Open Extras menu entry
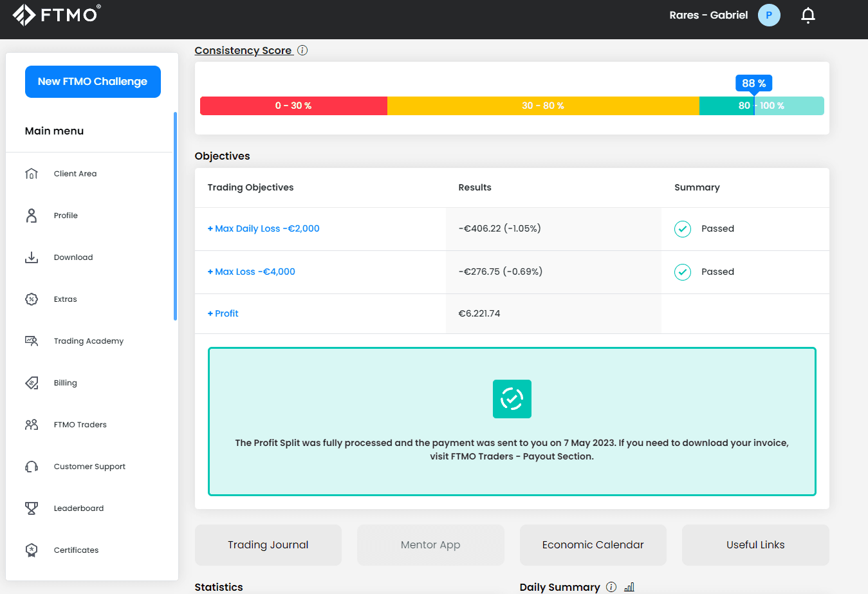This screenshot has height=594, width=868. coord(65,299)
